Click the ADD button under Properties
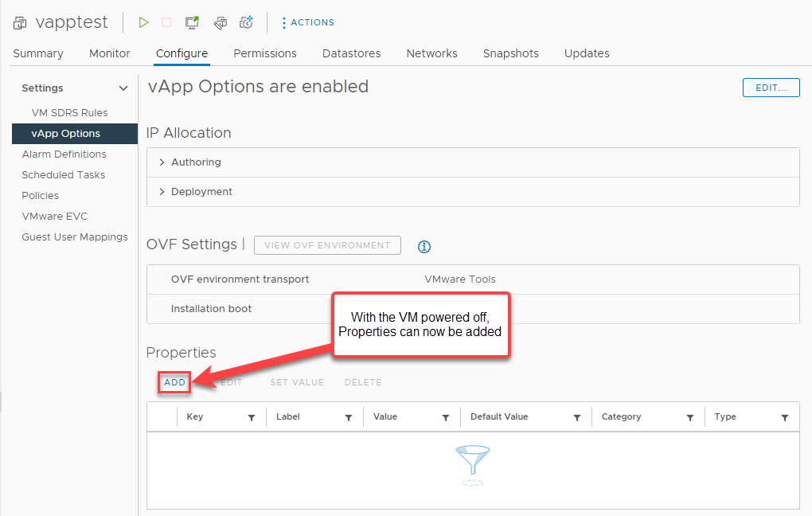Screen dimensions: 812x516 tap(174, 382)
